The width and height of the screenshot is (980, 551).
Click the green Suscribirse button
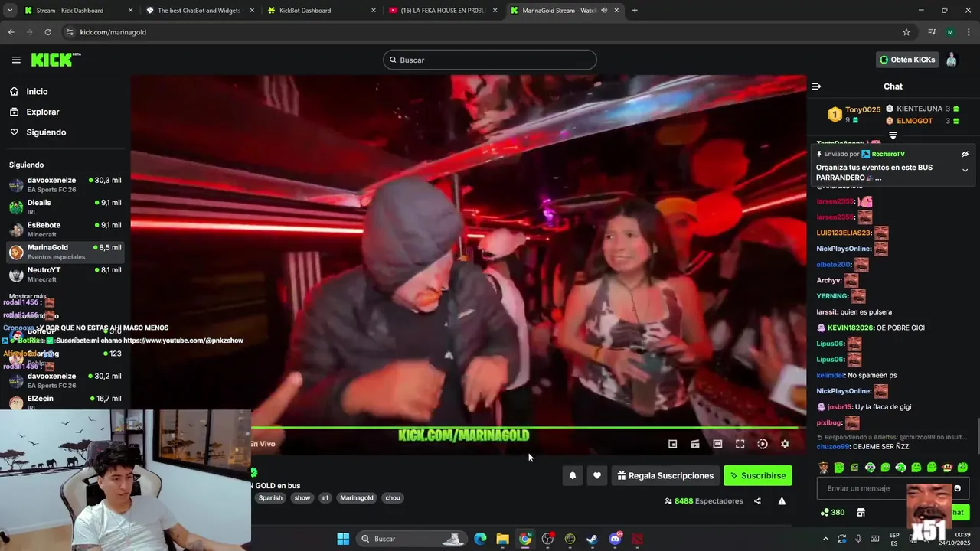coord(758,475)
